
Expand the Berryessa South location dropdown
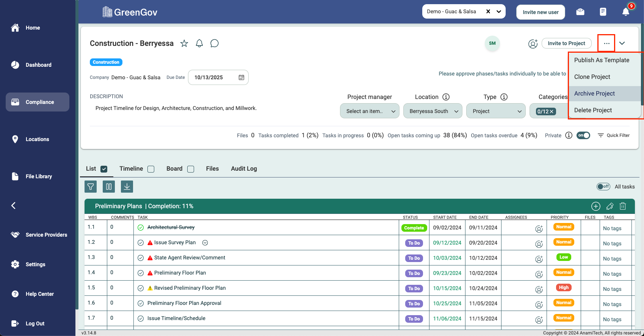click(x=432, y=111)
